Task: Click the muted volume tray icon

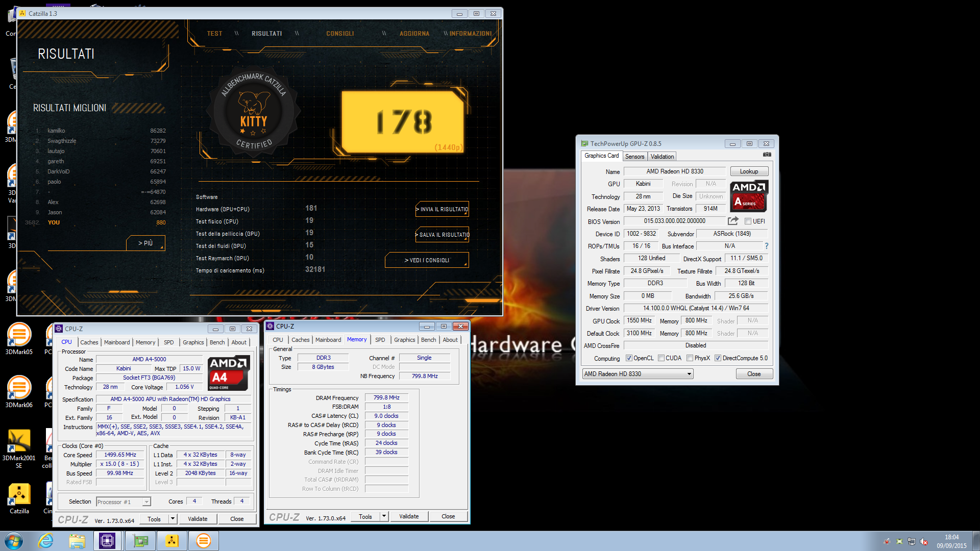Action: point(924,541)
